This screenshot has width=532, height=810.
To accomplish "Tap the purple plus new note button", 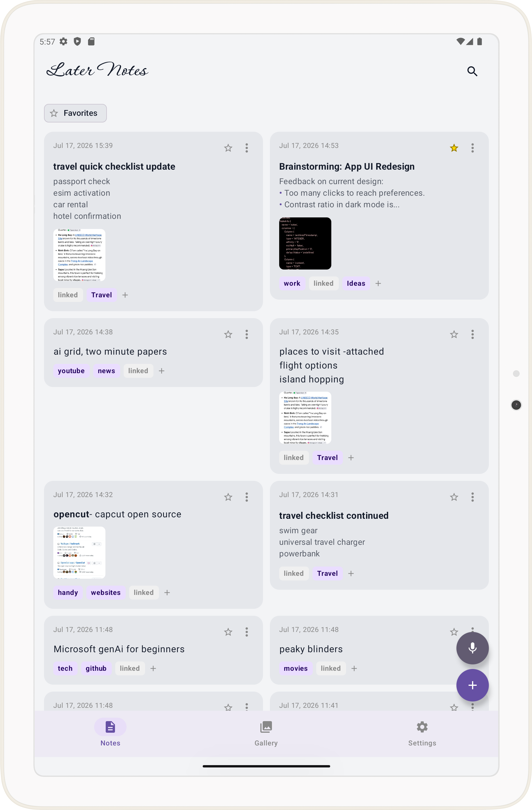I will pyautogui.click(x=472, y=685).
